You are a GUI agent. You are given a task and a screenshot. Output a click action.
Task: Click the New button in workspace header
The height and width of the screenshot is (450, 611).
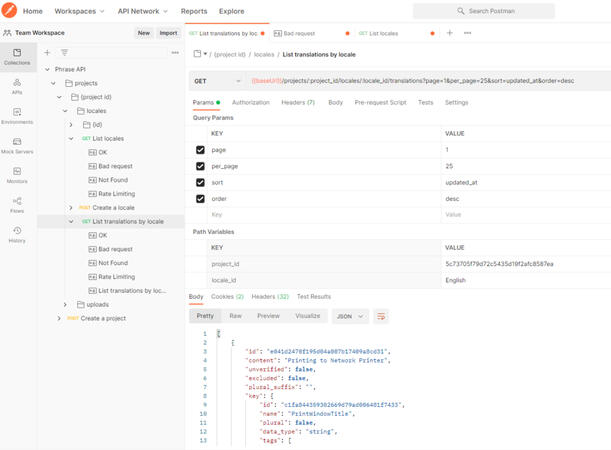[x=144, y=33]
